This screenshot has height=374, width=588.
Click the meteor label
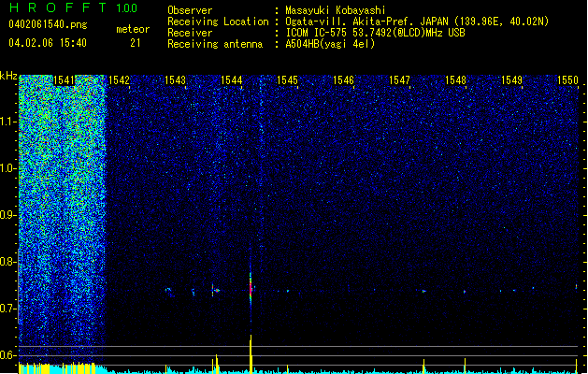(x=133, y=29)
